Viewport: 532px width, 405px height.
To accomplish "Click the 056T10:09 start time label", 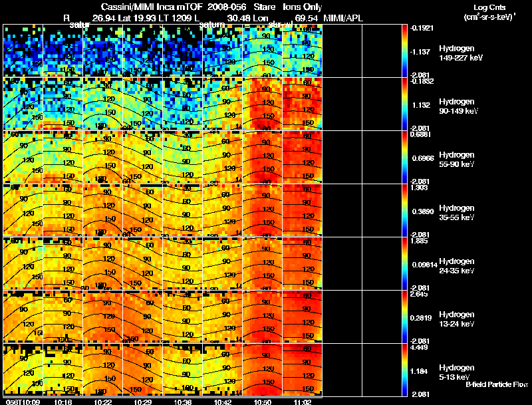I will click(x=22, y=402).
